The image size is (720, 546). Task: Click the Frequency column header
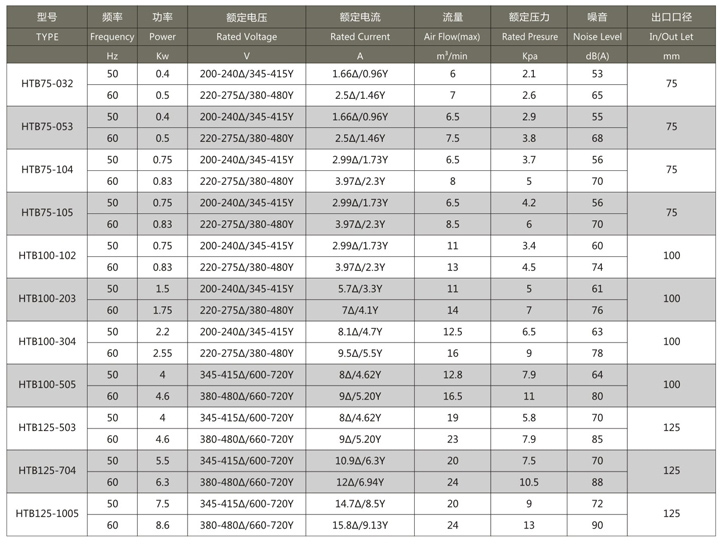click(x=112, y=37)
